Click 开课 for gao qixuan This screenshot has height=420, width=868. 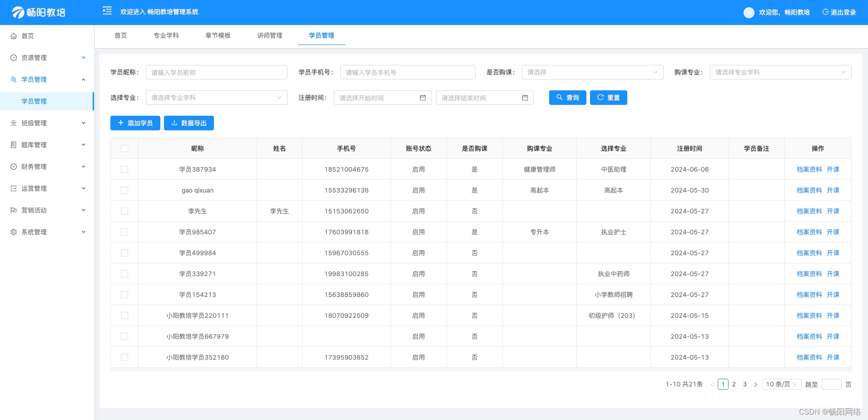(x=833, y=190)
